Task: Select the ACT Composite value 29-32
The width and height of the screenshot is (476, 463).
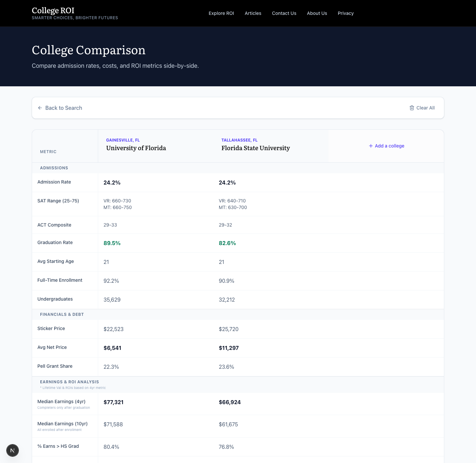Action: click(x=225, y=225)
